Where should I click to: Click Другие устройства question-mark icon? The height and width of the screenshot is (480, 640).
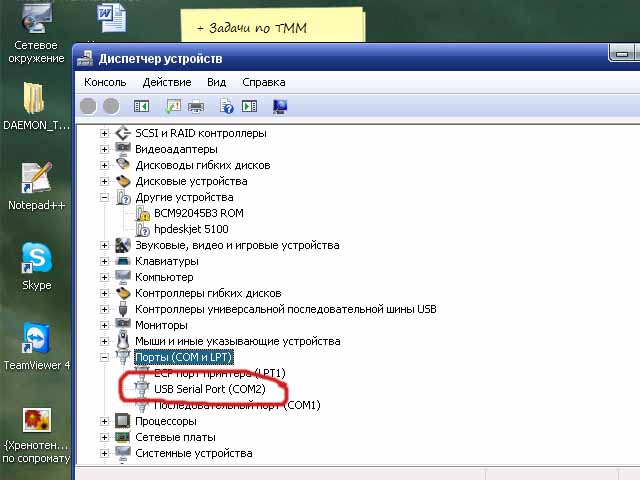coord(123,197)
